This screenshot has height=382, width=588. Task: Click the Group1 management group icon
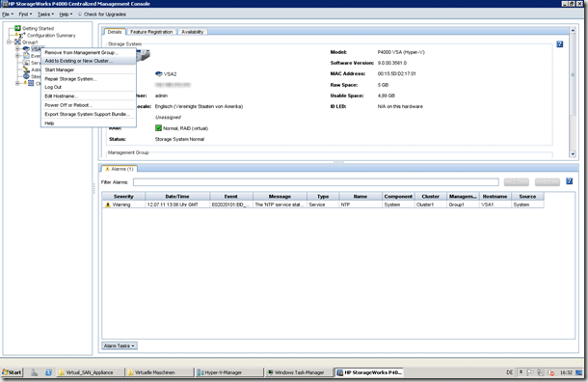pos(17,42)
